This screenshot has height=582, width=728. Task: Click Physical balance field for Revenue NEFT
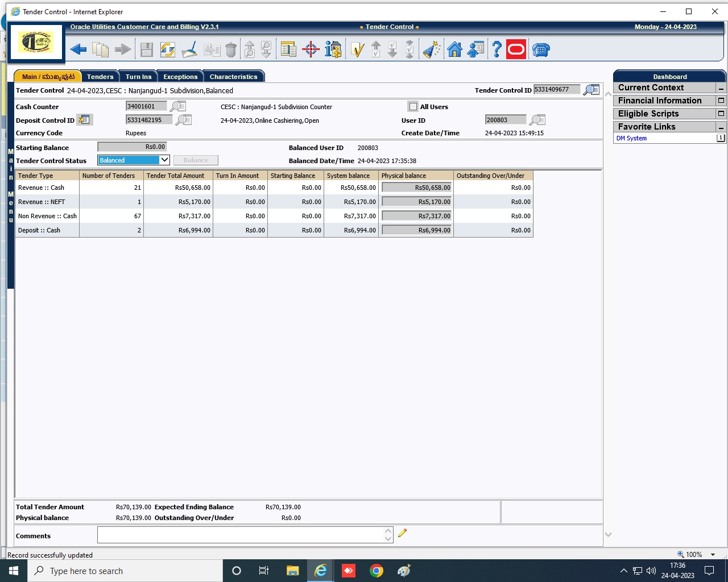tap(416, 202)
